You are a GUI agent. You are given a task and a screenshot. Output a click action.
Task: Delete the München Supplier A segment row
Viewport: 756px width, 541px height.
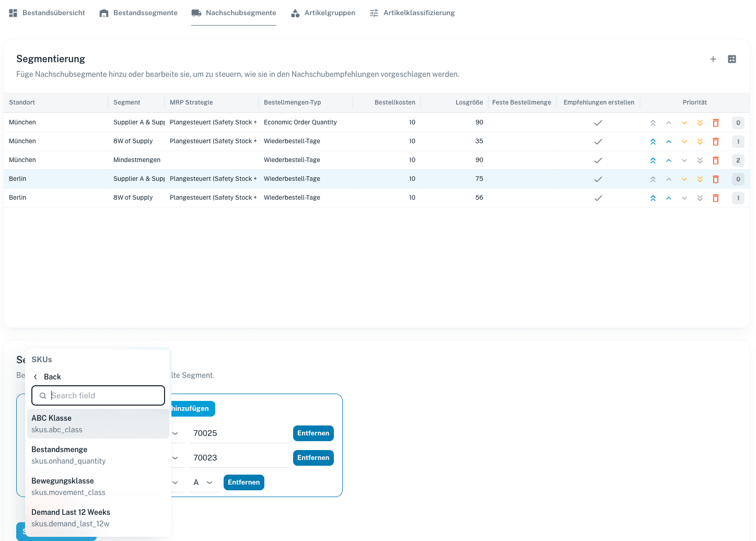pos(716,123)
